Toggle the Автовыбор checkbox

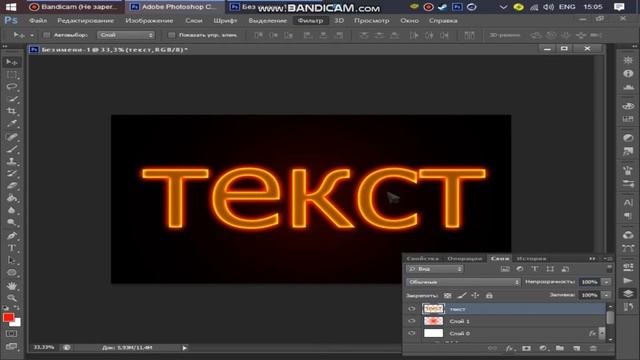(47, 35)
